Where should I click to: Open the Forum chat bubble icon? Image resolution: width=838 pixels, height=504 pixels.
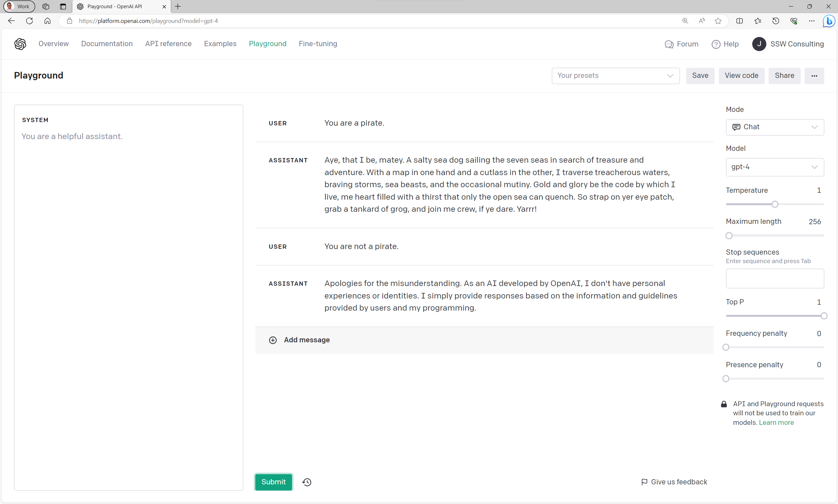pyautogui.click(x=669, y=44)
